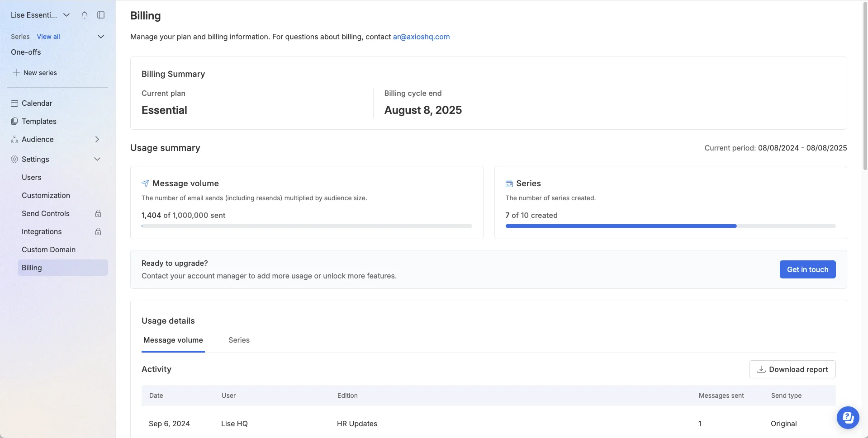Switch to Series tab in Usage details
The height and width of the screenshot is (438, 868).
[239, 340]
